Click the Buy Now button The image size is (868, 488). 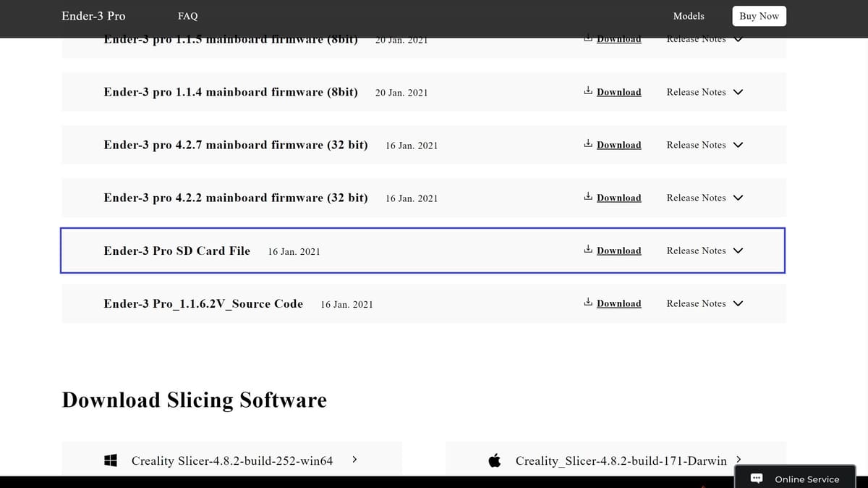click(x=759, y=16)
